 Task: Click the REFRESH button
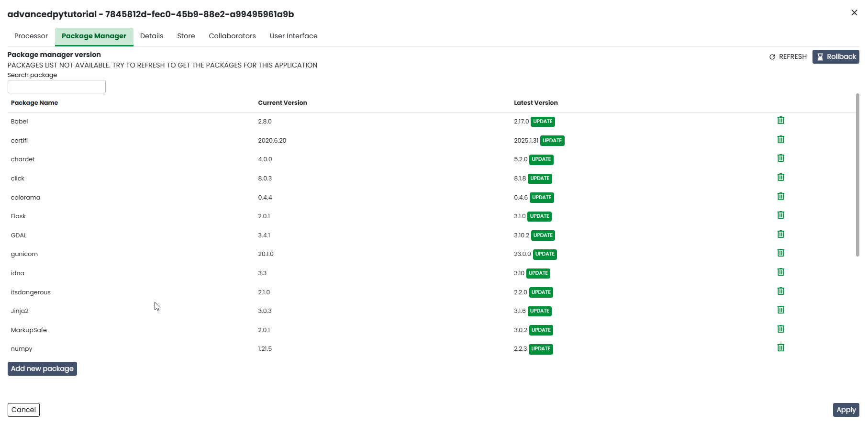788,56
